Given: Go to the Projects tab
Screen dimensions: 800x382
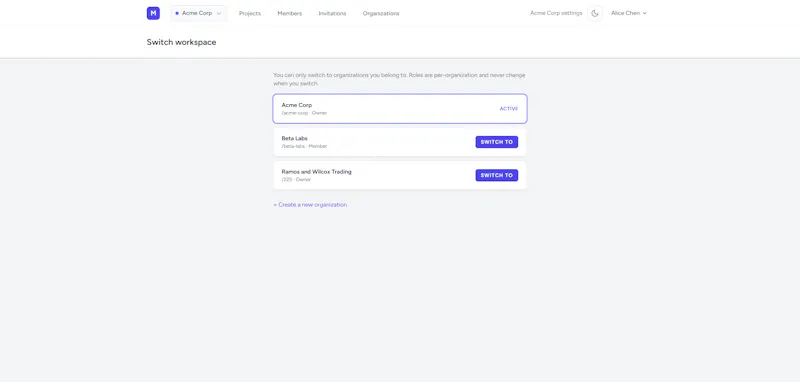Looking at the screenshot, I should point(249,13).
